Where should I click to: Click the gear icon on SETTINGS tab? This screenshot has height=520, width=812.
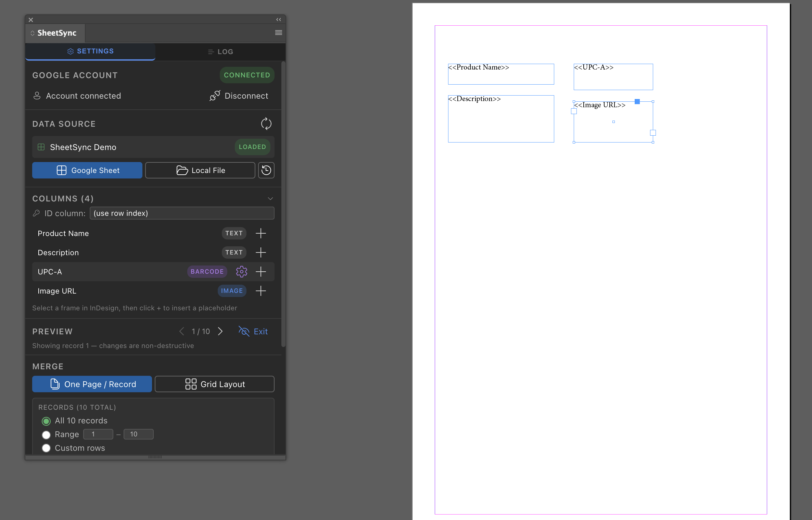tap(71, 51)
